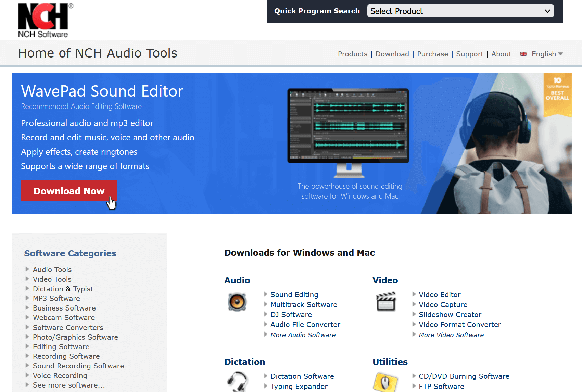Open Photo/Graphics Software category
This screenshot has height=392, width=582.
(76, 337)
